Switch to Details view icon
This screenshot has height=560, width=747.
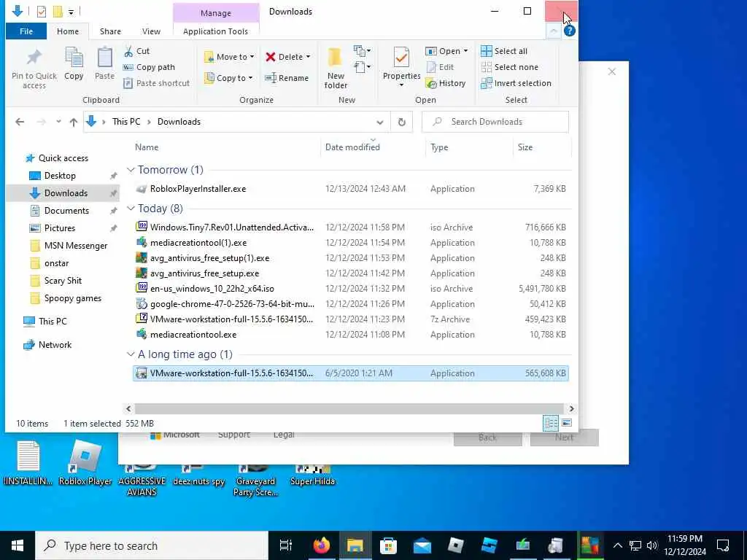[x=551, y=423]
